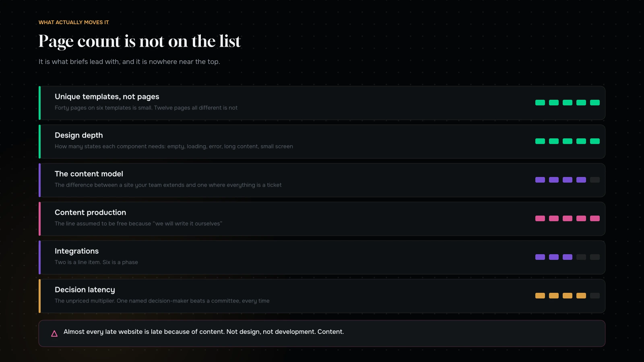Select the Integrations row

click(322, 257)
